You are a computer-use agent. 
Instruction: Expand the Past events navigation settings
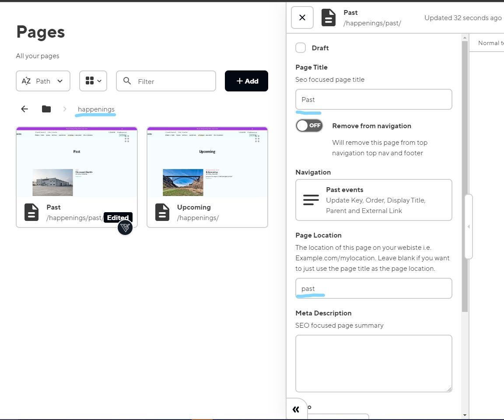click(x=374, y=200)
